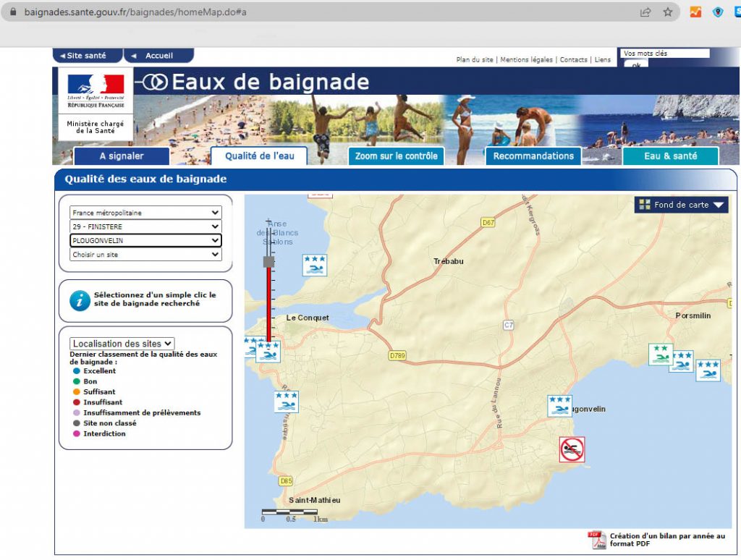
Task: Open the Liens link
Action: pyautogui.click(x=603, y=59)
